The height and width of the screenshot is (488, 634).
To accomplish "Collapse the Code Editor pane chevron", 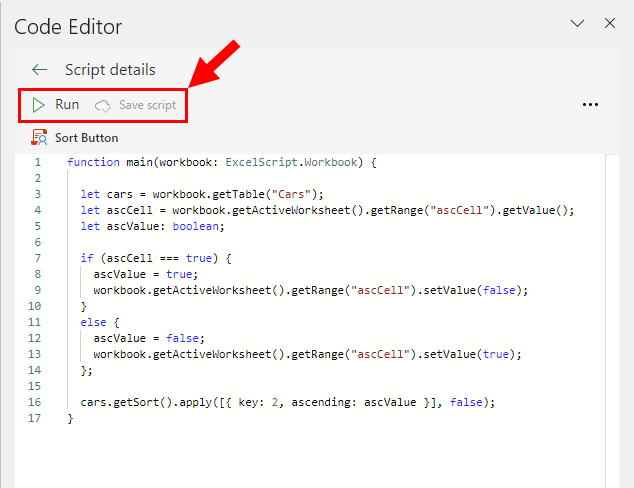I will coord(577,23).
